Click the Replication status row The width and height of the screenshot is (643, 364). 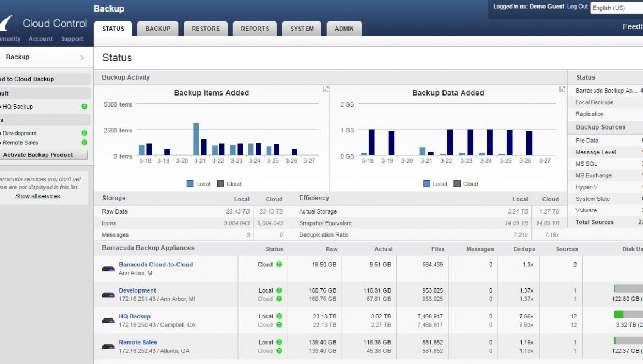point(605,114)
